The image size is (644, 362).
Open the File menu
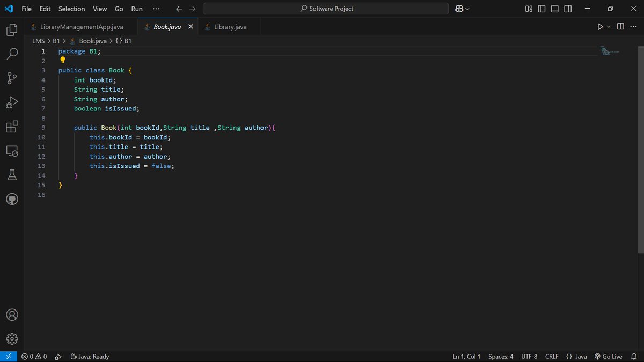point(26,9)
